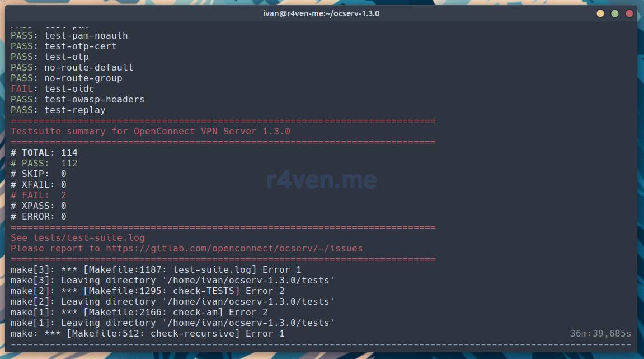Click the # TOTAL: 114 line
Viewport: 644px width, 359px height.
click(x=44, y=152)
